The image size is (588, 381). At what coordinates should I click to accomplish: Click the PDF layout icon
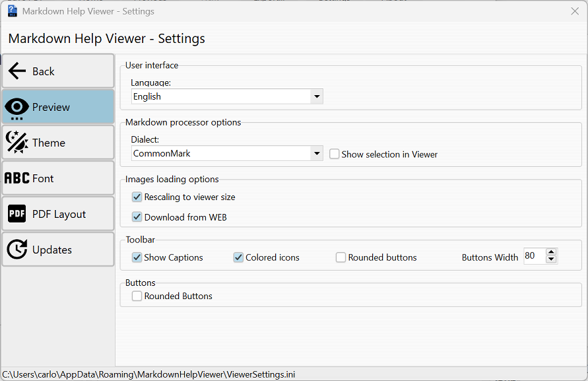(x=17, y=213)
